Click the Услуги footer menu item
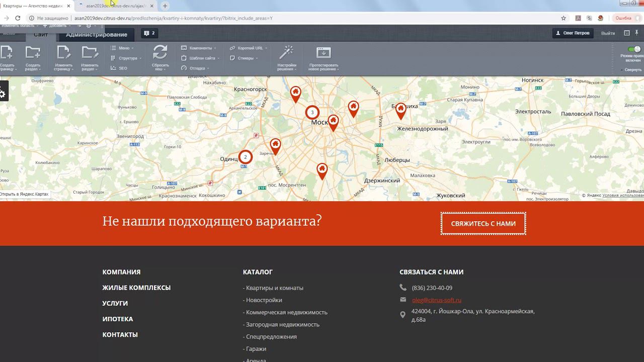Viewport: 644px width, 362px height. point(115,303)
